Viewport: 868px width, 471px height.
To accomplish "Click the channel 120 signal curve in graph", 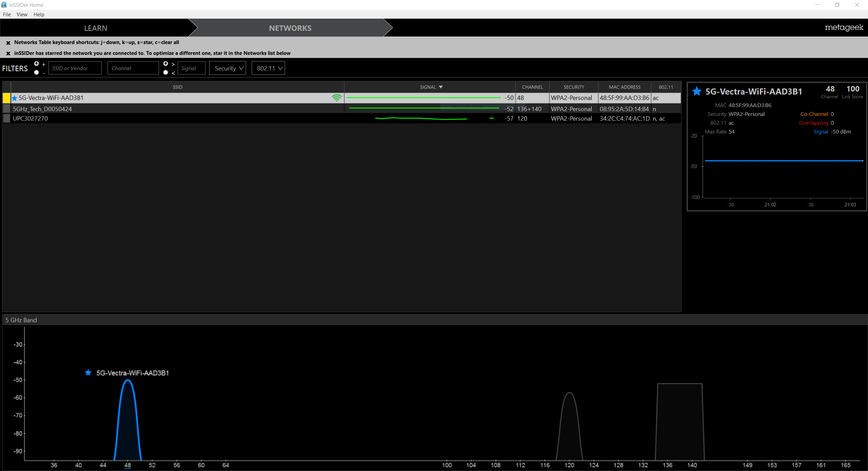I will click(569, 427).
